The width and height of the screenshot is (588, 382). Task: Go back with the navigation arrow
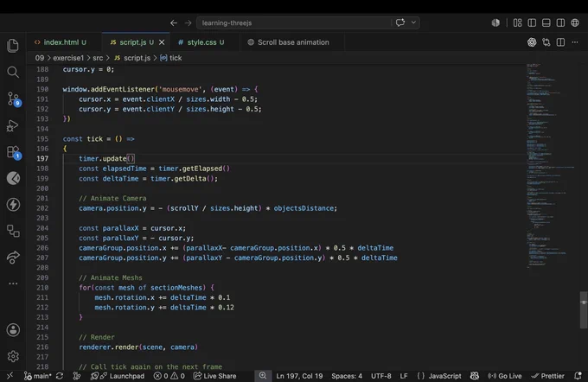(x=174, y=22)
